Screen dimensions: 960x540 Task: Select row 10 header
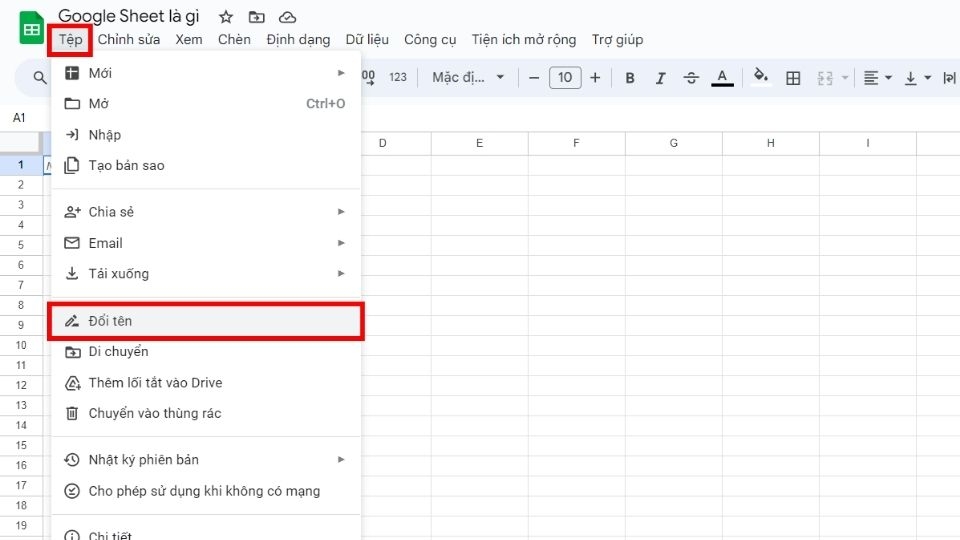tap(21, 345)
